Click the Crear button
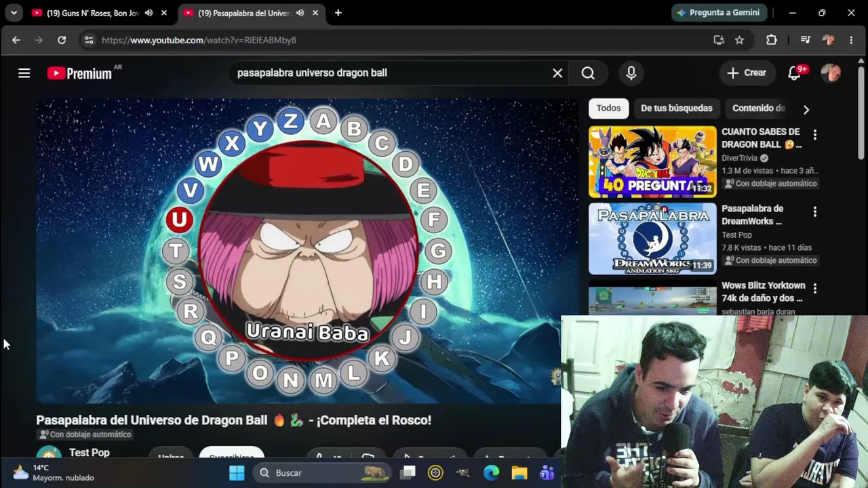 coord(747,73)
